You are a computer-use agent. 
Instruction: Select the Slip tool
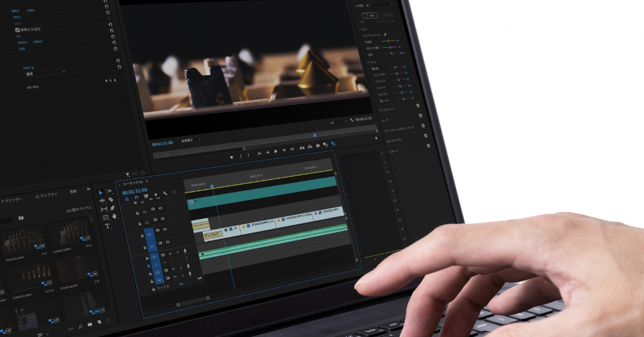pyautogui.click(x=104, y=209)
